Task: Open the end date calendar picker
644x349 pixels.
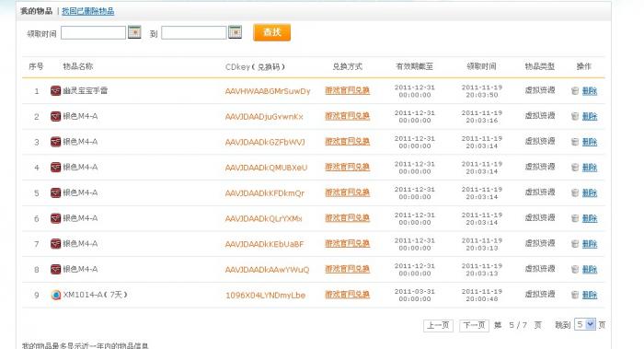Action: pyautogui.click(x=235, y=32)
